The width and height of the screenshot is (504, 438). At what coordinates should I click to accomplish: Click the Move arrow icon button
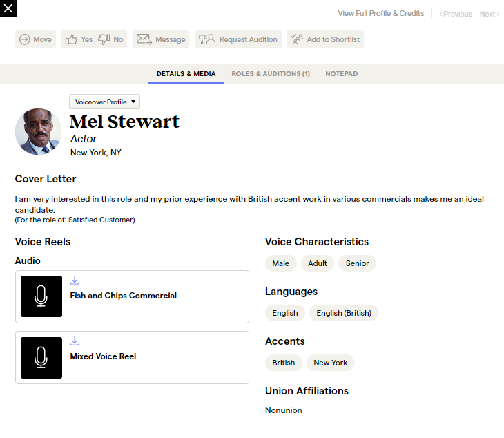(25, 39)
